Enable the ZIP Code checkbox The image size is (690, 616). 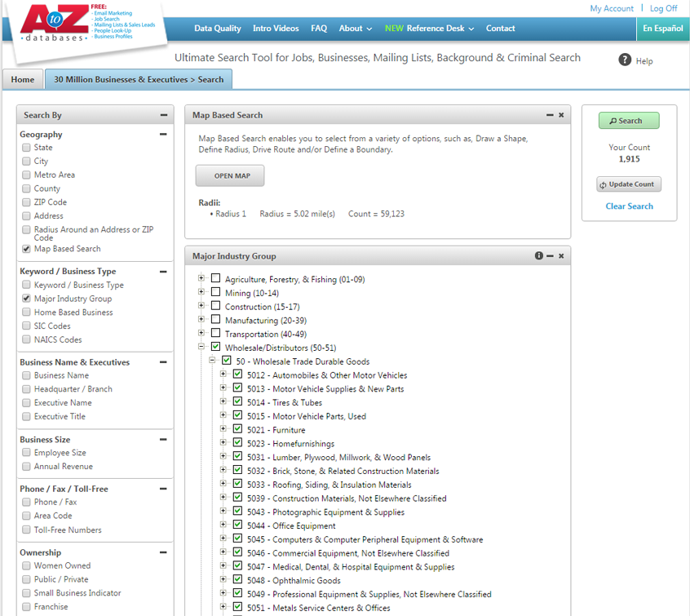pos(26,202)
